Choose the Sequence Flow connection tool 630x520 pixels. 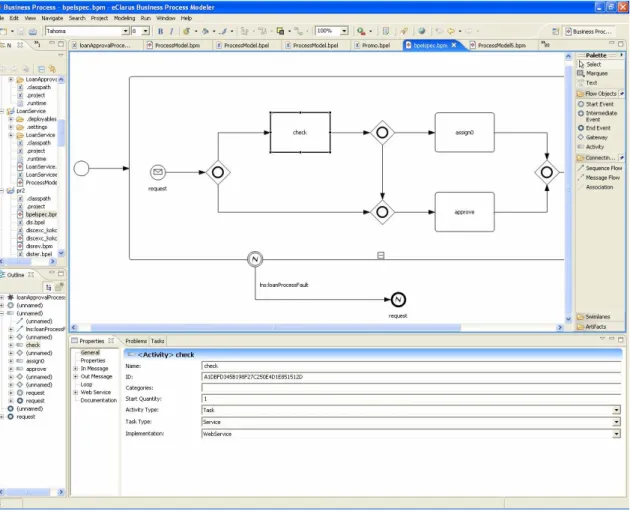coord(600,168)
